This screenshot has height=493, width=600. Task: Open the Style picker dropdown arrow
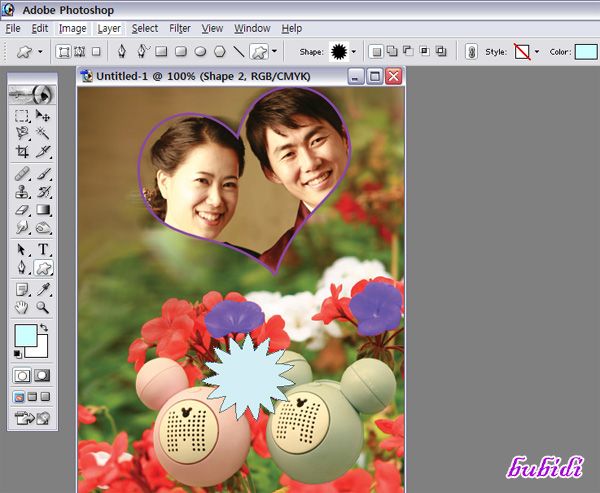(536, 52)
